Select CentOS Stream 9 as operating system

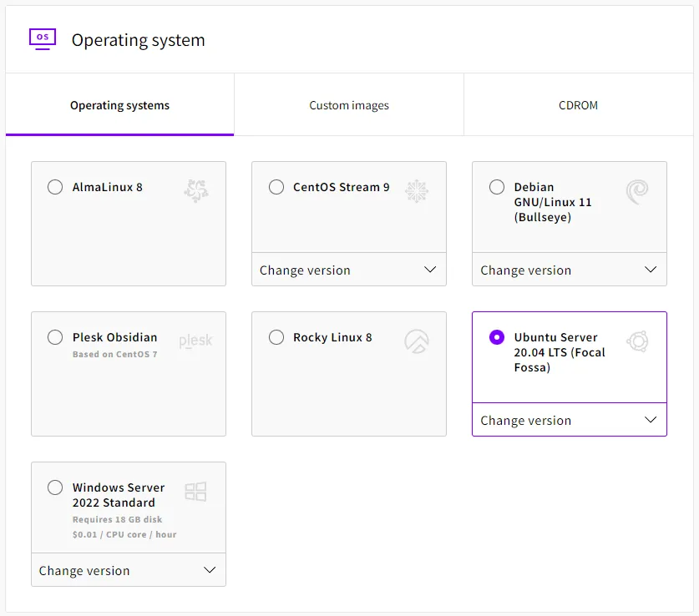point(276,187)
